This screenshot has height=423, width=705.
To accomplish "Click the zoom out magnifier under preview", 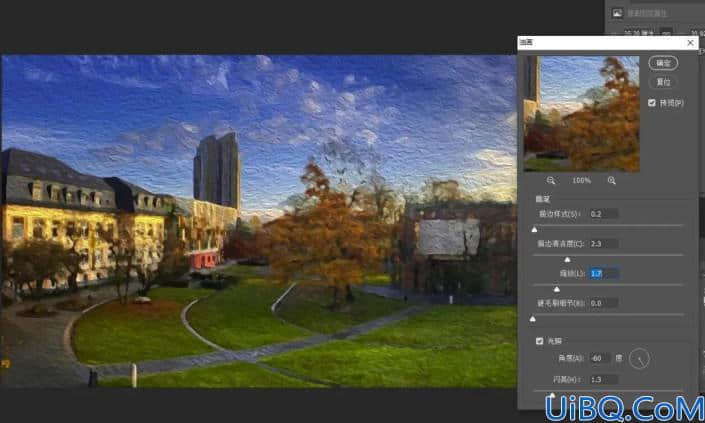I will tap(551, 181).
